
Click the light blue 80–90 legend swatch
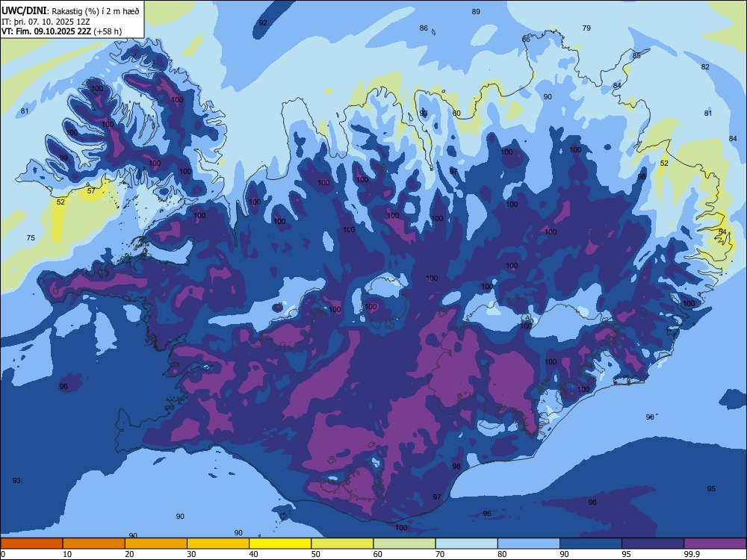click(x=529, y=544)
